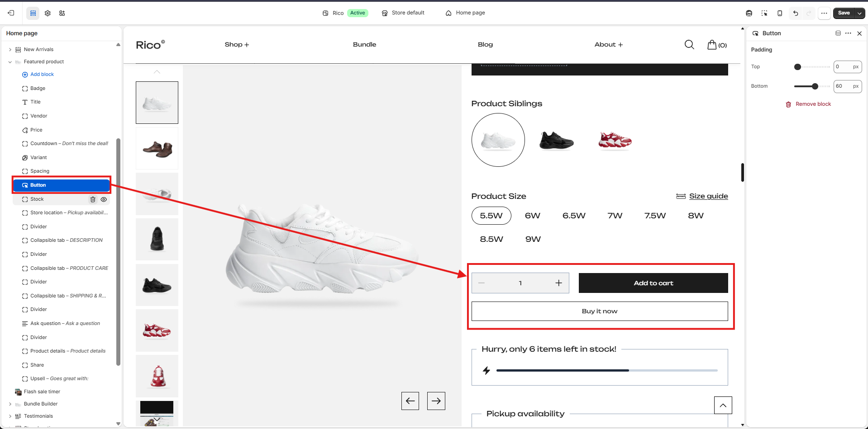Select the Variant block
This screenshot has width=868, height=429.
61,158
